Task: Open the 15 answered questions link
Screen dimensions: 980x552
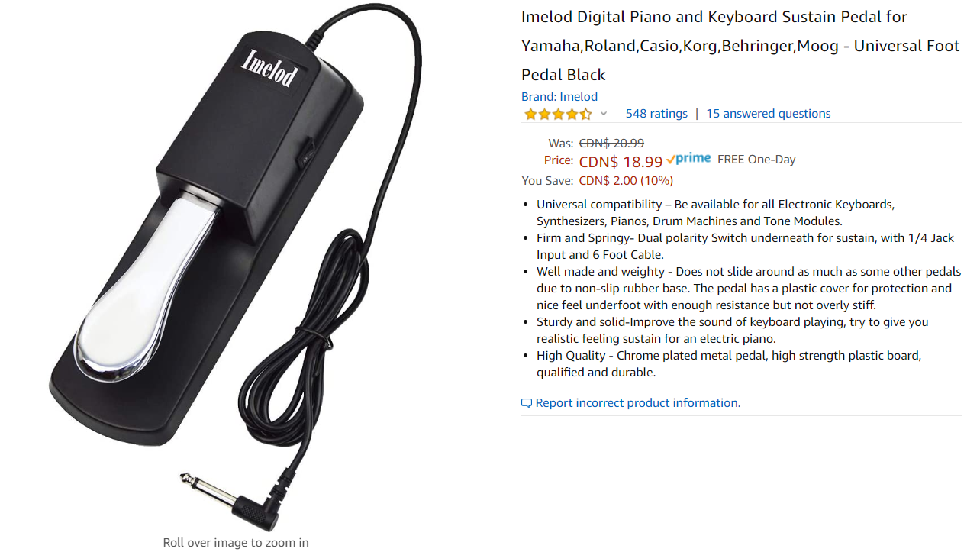Action: [768, 114]
